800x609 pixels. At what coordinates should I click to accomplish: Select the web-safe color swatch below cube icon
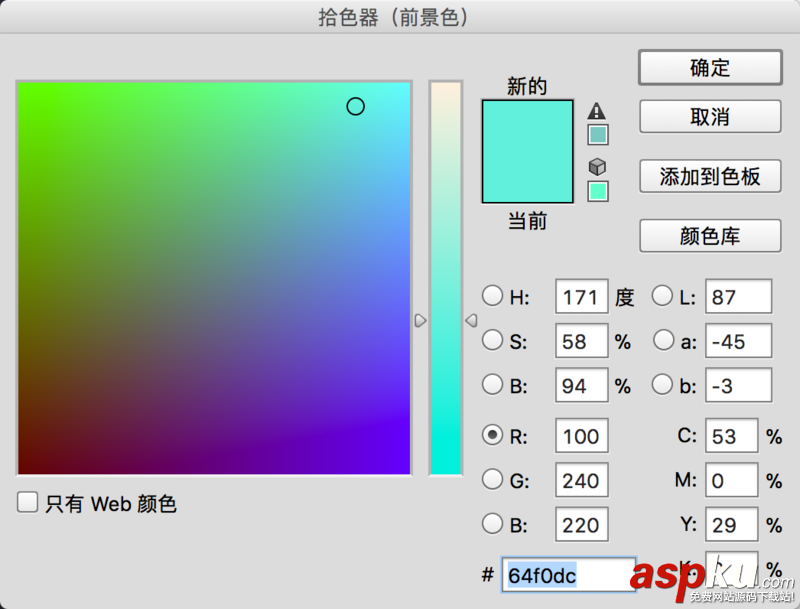click(596, 190)
